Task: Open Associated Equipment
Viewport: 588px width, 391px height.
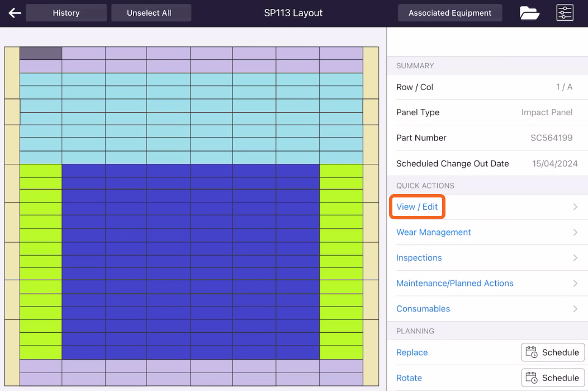Action: click(x=449, y=13)
